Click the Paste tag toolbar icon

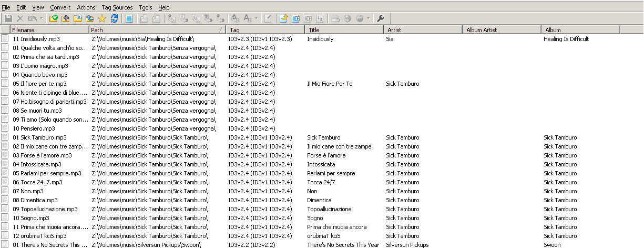(157, 18)
